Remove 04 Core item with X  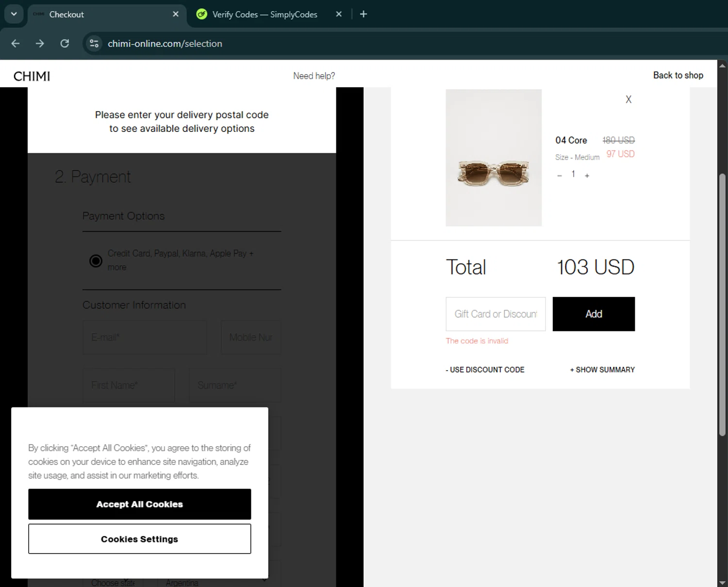pyautogui.click(x=629, y=99)
